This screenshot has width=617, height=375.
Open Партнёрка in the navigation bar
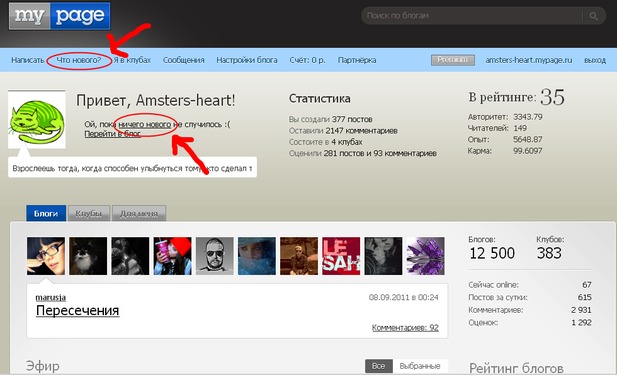click(357, 60)
